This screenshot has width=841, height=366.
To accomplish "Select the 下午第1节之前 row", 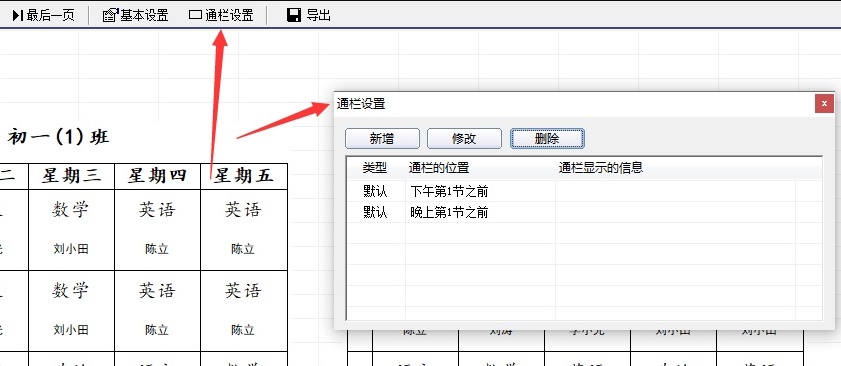I will tap(584, 191).
